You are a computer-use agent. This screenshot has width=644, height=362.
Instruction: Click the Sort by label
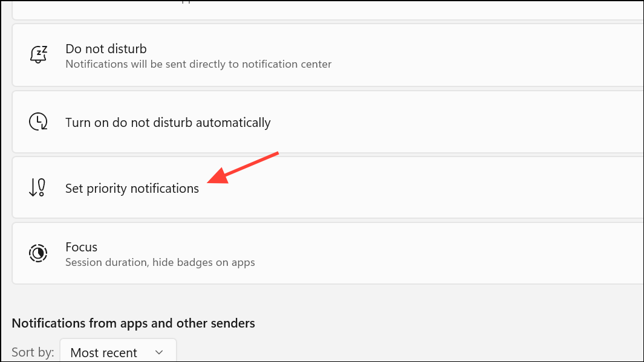(33, 352)
